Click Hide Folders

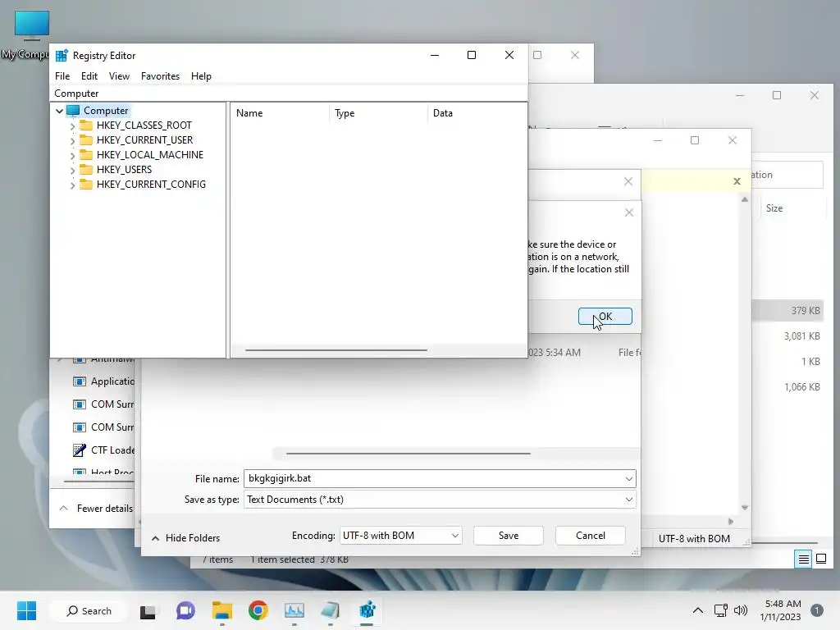pos(186,538)
